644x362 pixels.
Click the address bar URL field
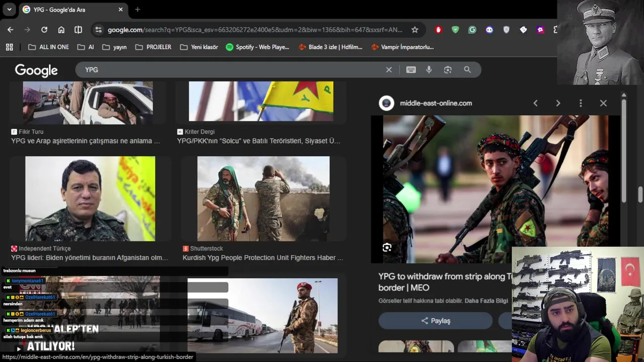tap(255, 30)
